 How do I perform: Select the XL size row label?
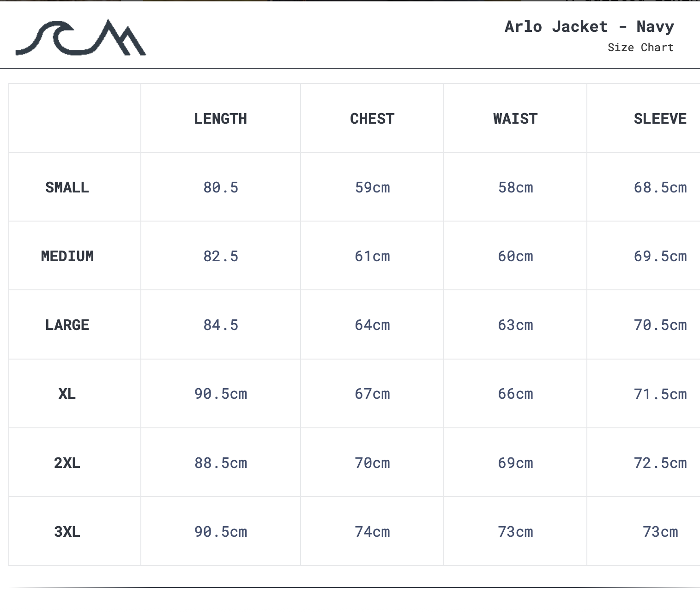pos(67,394)
